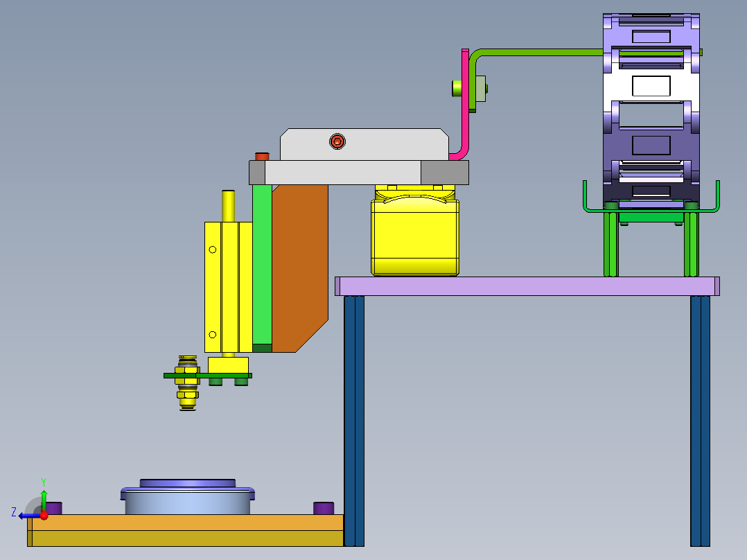
Task: Select the small orange screw atop gray arm
Action: point(262,157)
